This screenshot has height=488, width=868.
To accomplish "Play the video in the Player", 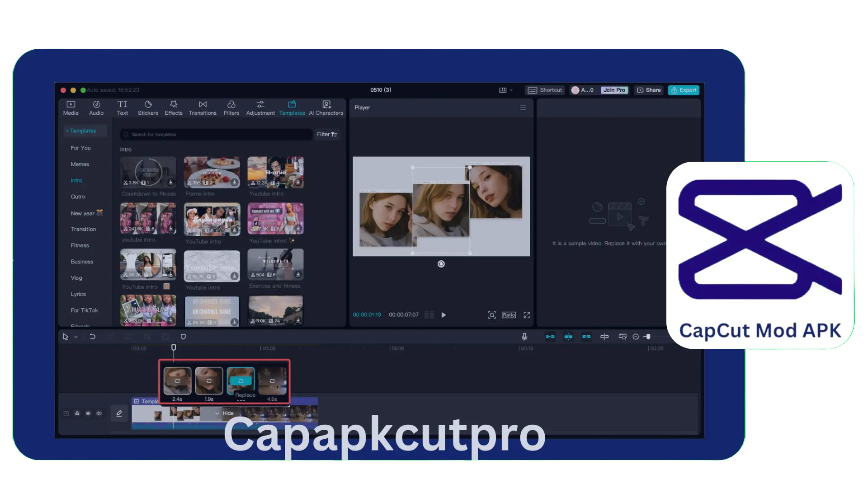I will tap(443, 315).
